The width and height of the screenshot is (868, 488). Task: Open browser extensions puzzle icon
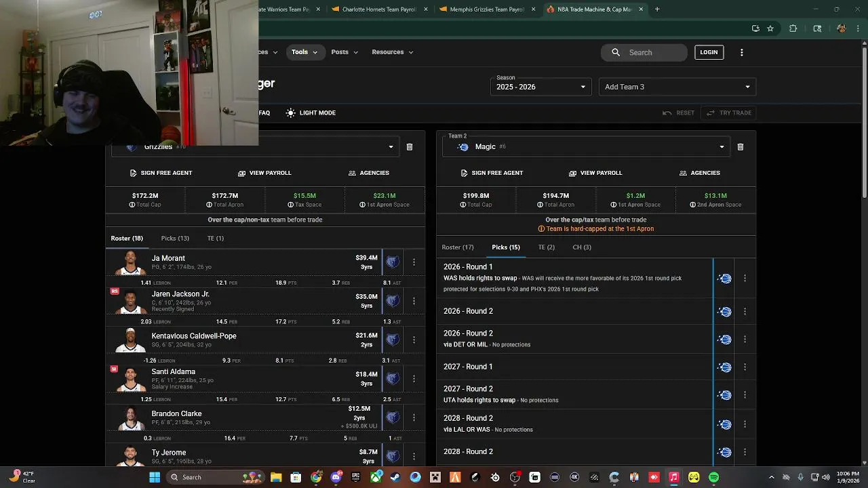793,28
